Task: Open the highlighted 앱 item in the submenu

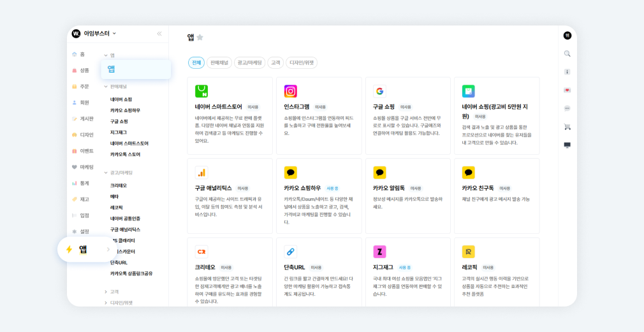Action: point(136,69)
